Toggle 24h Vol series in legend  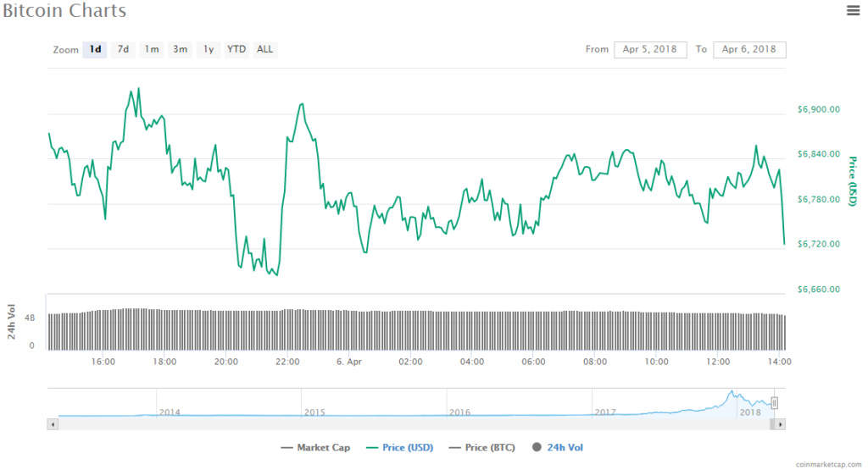click(x=558, y=447)
